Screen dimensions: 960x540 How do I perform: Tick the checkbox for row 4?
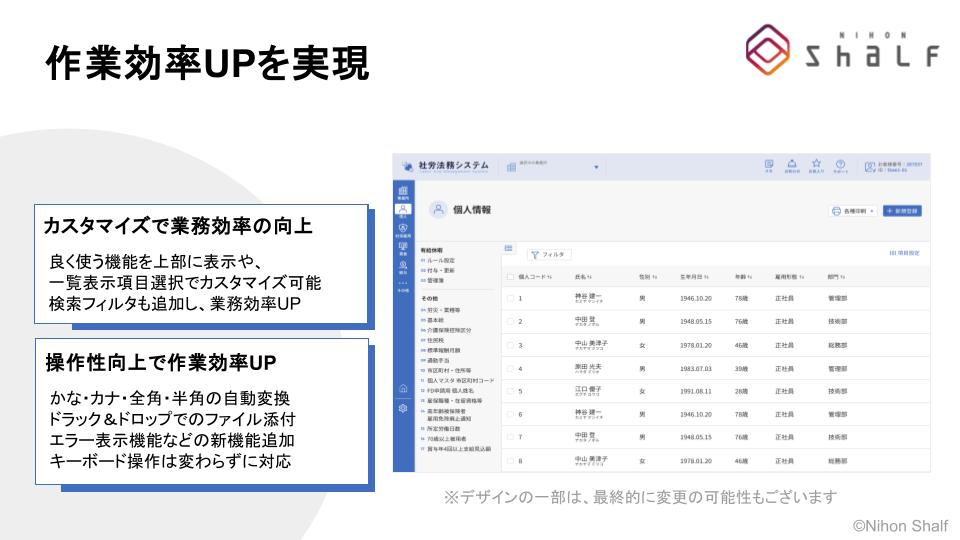pos(511,369)
